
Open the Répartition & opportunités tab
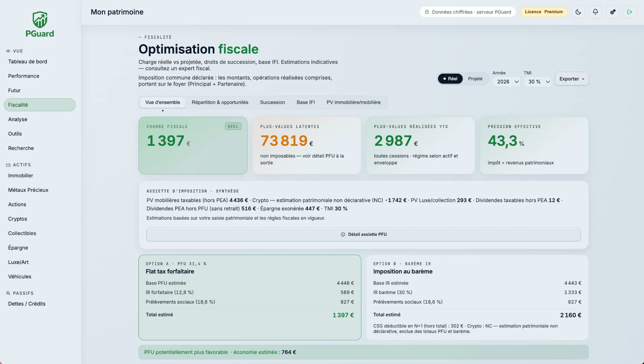coord(220,102)
